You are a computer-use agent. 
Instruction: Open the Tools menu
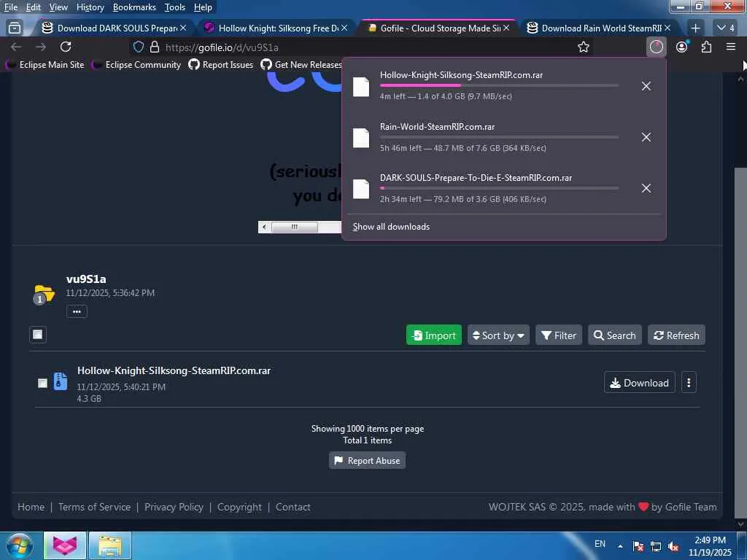(175, 7)
